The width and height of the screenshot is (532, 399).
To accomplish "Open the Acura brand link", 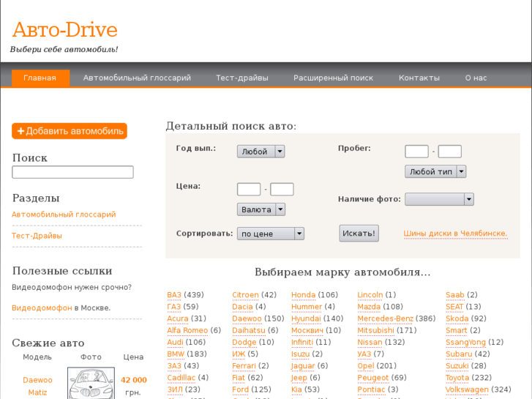I will tap(178, 318).
